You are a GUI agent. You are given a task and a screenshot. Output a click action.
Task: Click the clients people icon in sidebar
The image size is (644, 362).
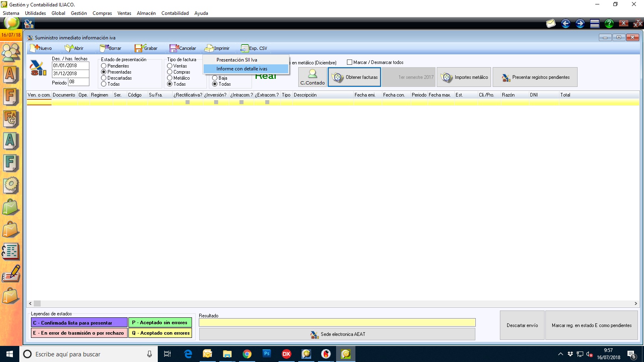[x=11, y=52]
